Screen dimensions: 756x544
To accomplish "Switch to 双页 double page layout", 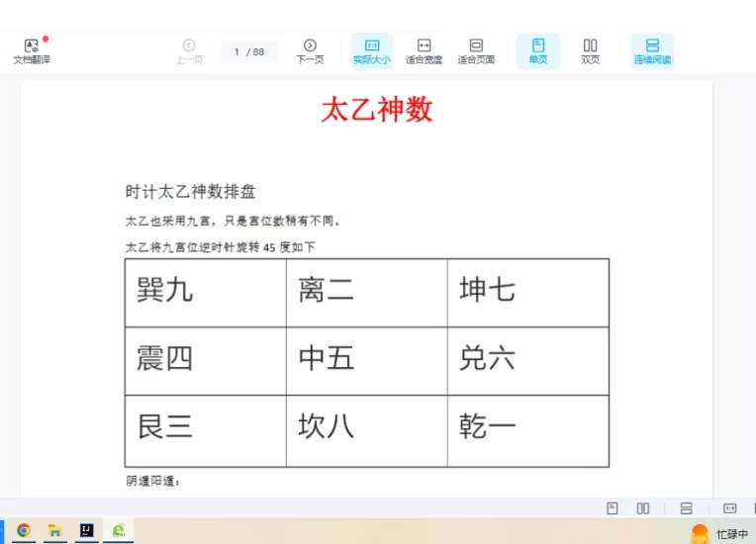I will point(590,51).
